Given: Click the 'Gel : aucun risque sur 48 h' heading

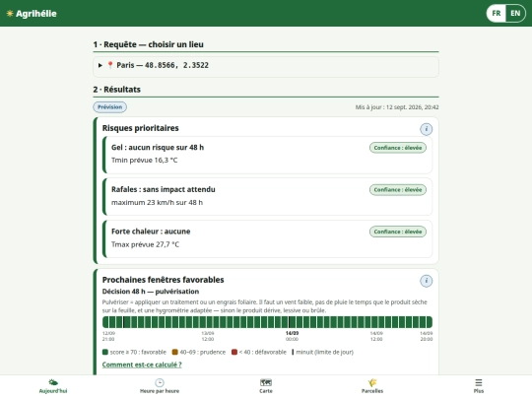Looking at the screenshot, I should (158, 147).
